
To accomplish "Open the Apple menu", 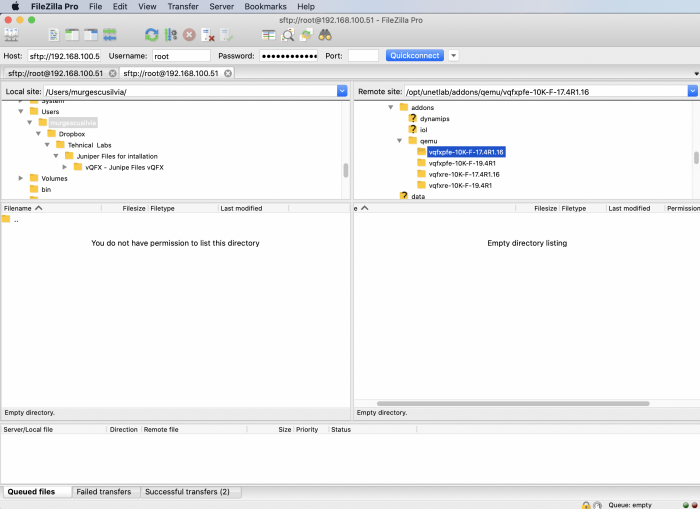I will pyautogui.click(x=15, y=6).
